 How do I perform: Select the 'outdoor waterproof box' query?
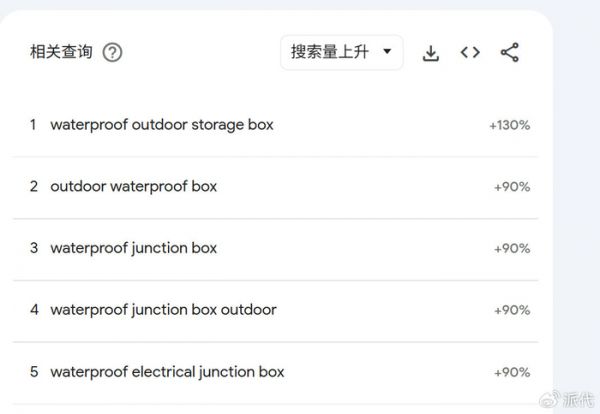point(133,186)
